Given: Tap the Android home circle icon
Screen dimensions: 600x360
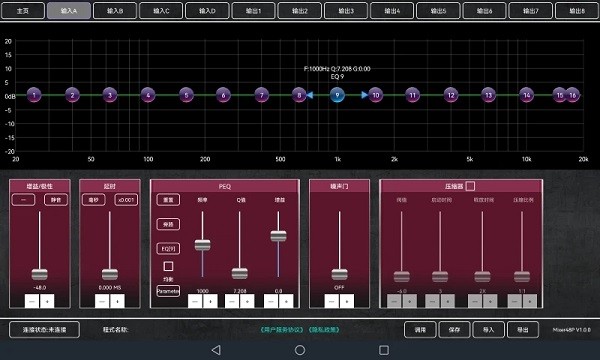Looking at the screenshot, I should (x=300, y=350).
